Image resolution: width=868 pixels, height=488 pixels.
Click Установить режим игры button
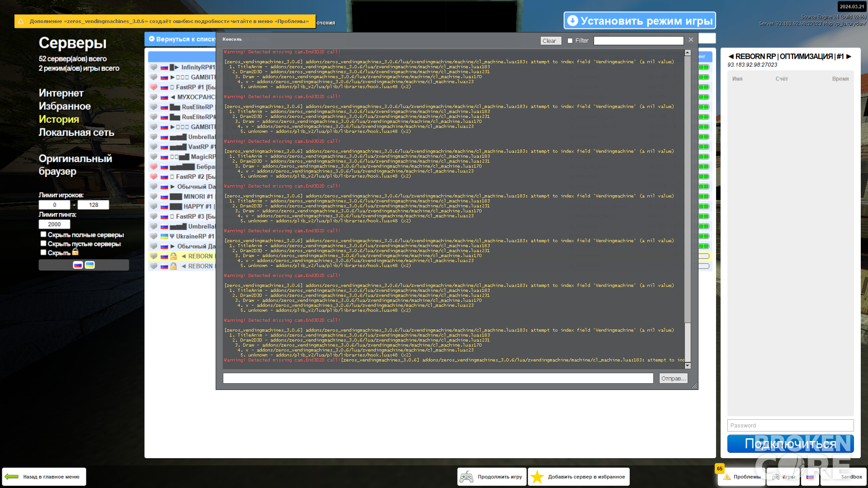pos(640,21)
